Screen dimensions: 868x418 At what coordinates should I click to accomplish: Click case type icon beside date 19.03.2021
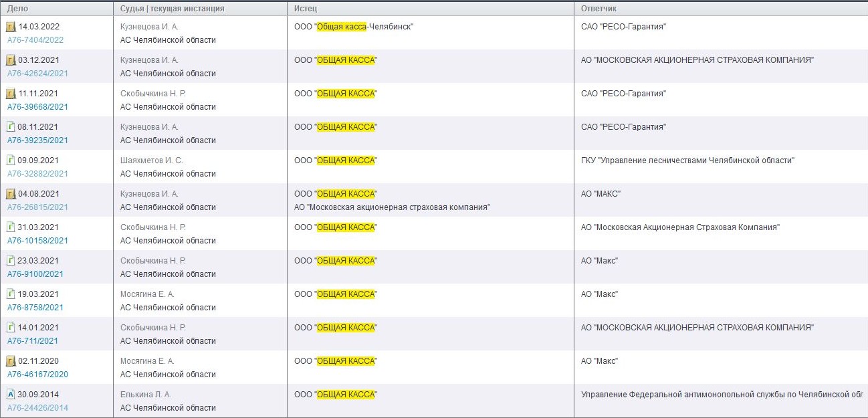click(11, 294)
